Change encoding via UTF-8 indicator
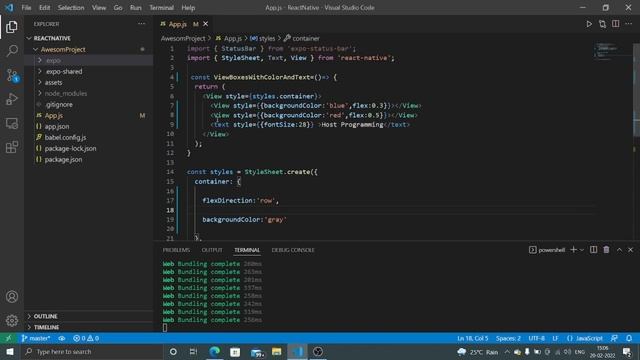Viewport: 640px width, 360px height. [x=536, y=338]
